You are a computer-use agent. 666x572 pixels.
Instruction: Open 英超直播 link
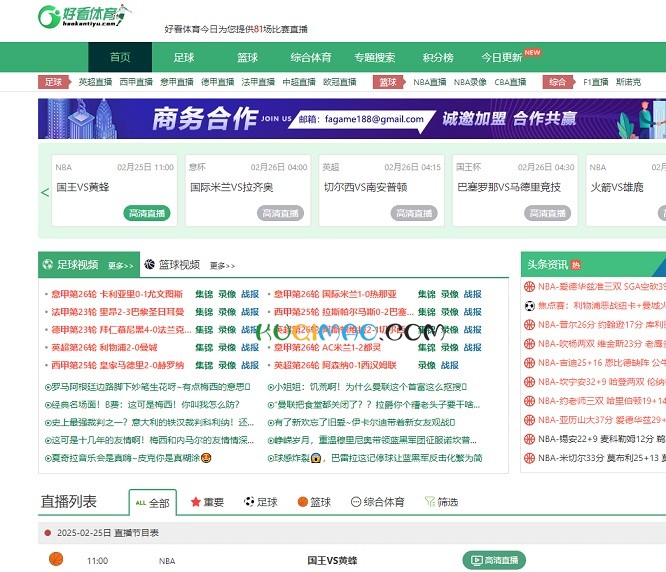tap(95, 82)
